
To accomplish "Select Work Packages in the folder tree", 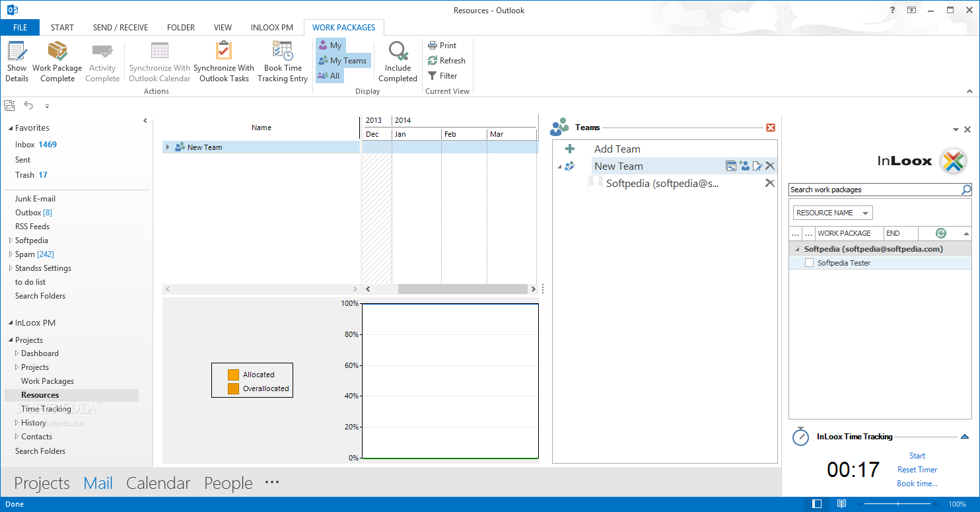I will [x=48, y=381].
